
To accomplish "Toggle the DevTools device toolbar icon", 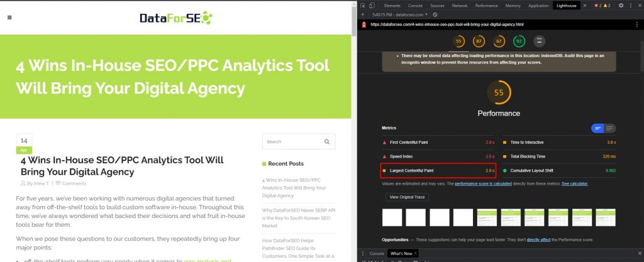I will [372, 5].
